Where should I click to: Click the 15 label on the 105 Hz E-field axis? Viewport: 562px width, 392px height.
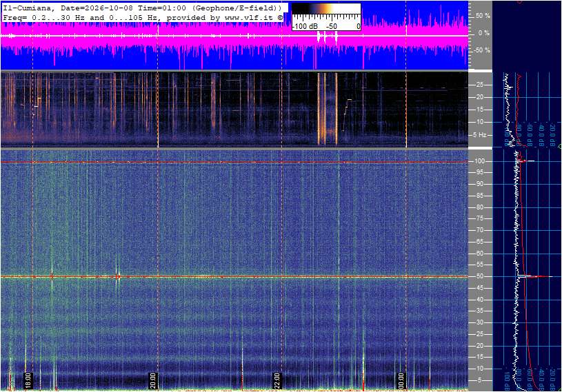pyautogui.click(x=479, y=358)
